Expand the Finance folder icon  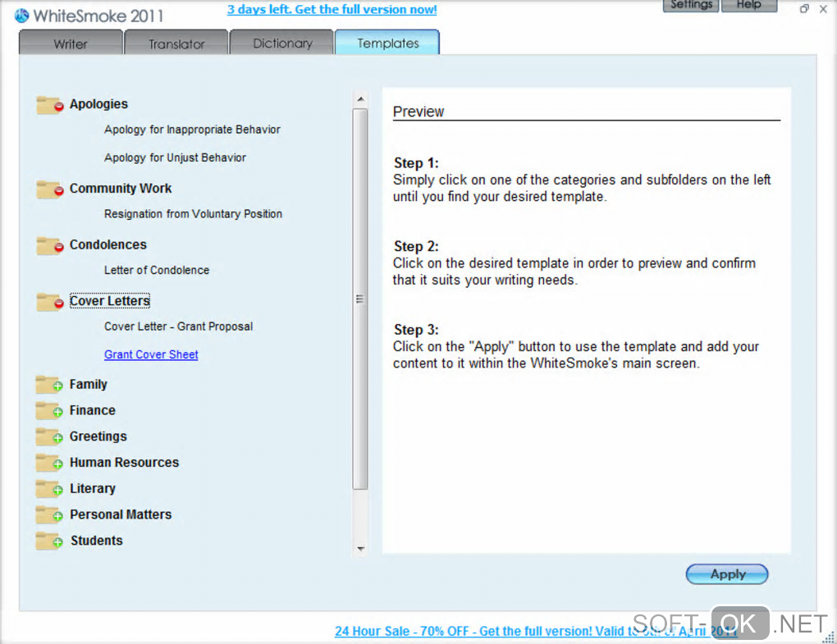(49, 411)
